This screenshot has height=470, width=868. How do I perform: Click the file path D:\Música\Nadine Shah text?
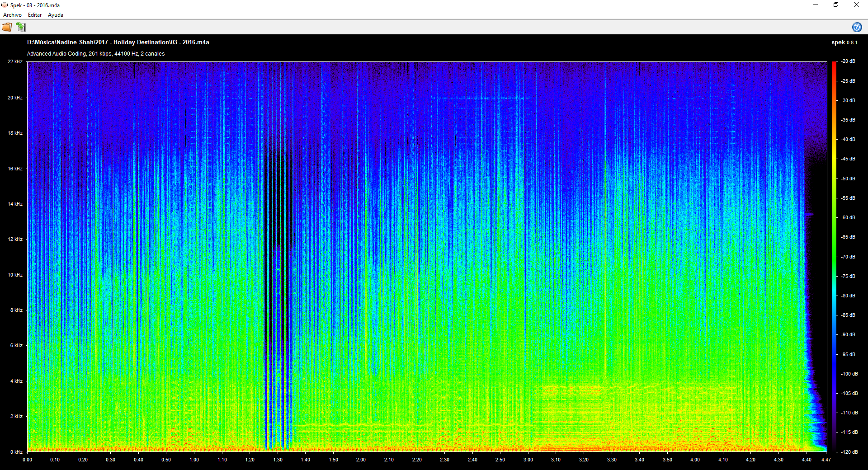[x=118, y=42]
